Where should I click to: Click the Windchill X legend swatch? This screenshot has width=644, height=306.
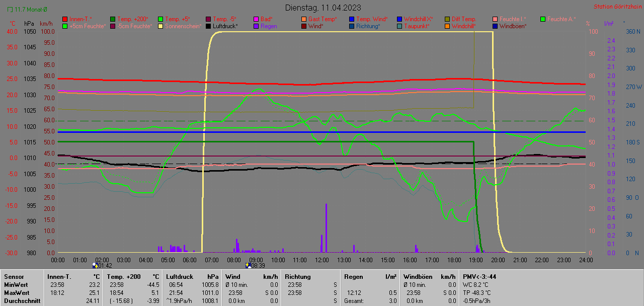point(399,19)
